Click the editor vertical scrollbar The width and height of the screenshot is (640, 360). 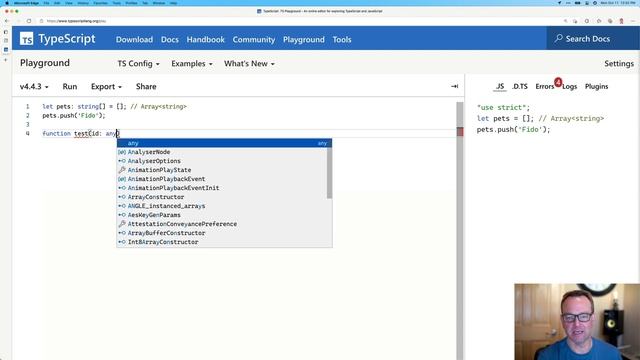[460, 231]
